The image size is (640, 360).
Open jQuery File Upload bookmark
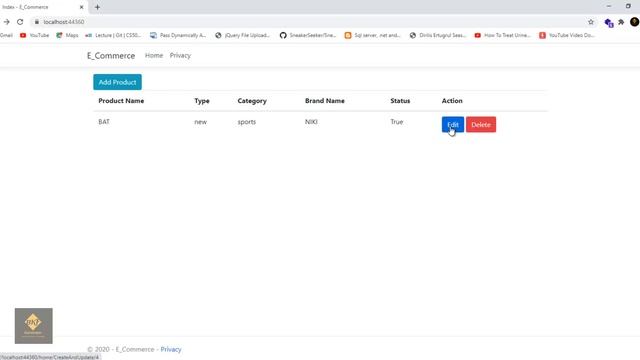(242, 36)
